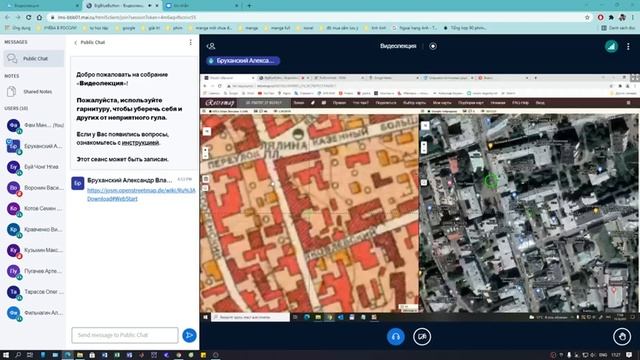Open File Explorer from the taskbar
640x360 pixels.
tap(80, 355)
